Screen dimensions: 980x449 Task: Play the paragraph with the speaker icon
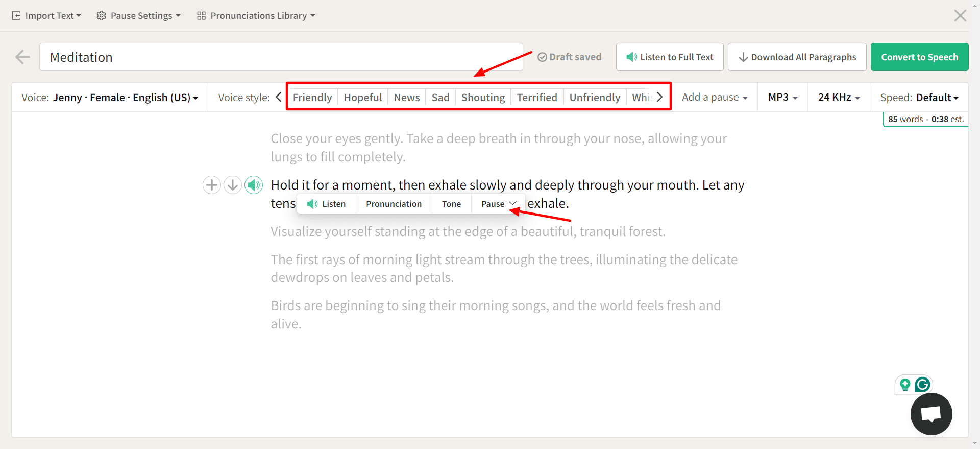click(254, 185)
